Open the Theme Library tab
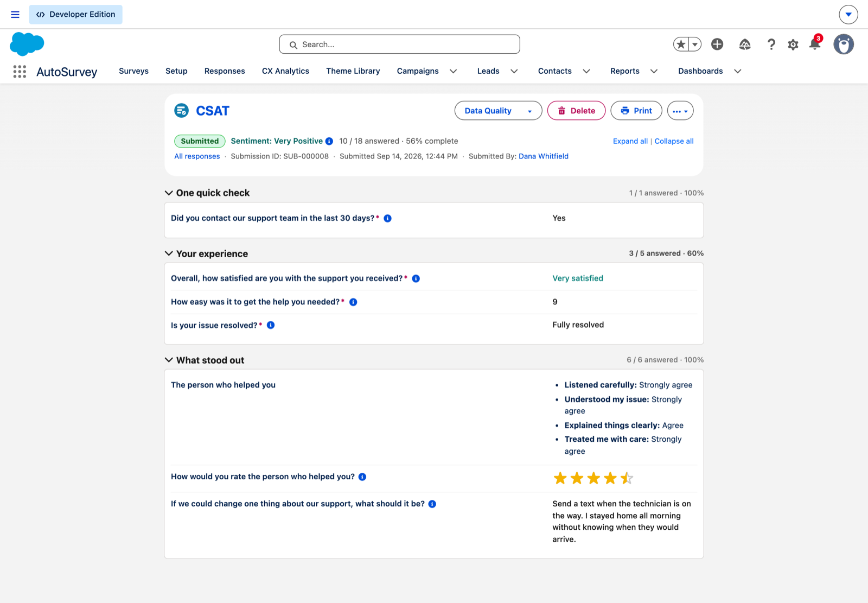The width and height of the screenshot is (868, 603). click(x=353, y=71)
